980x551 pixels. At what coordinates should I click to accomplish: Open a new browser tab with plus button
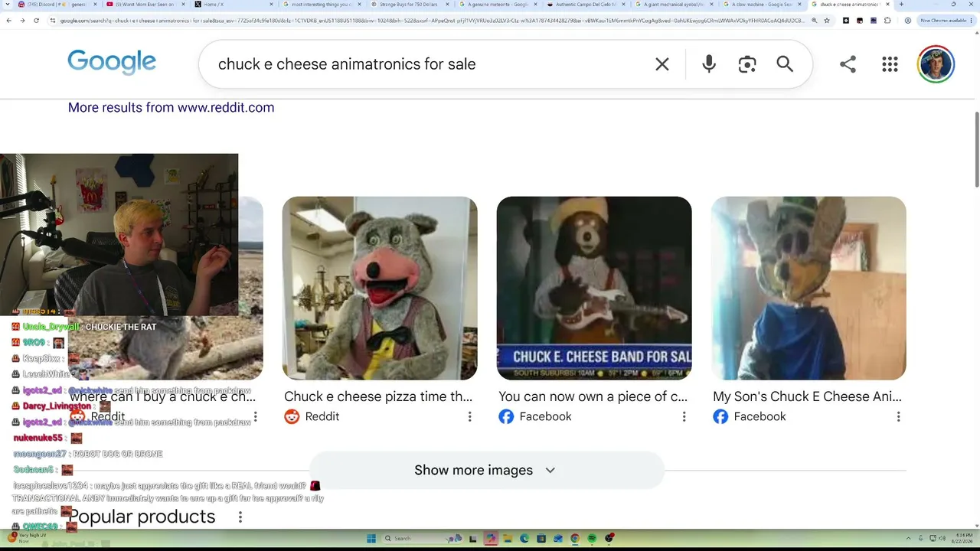[x=901, y=5]
